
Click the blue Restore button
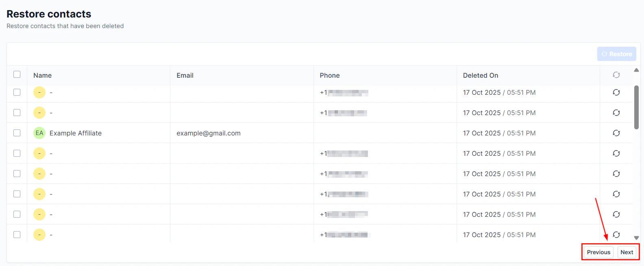point(616,54)
